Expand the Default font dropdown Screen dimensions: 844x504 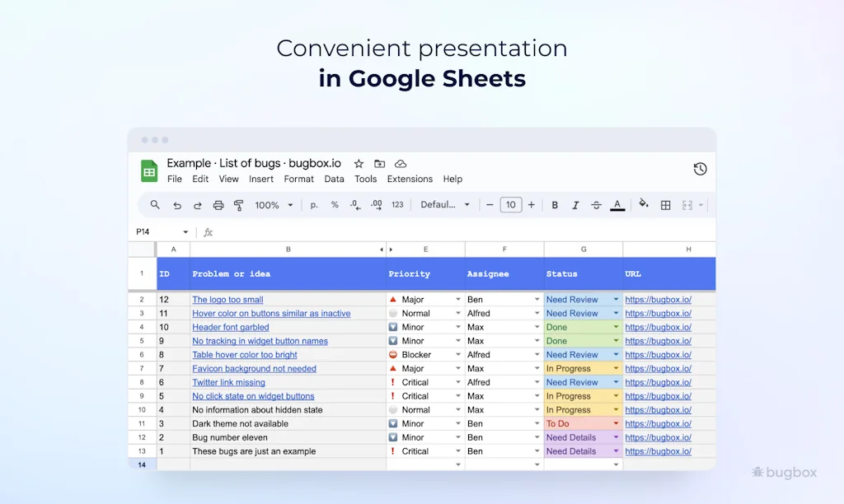click(x=445, y=205)
